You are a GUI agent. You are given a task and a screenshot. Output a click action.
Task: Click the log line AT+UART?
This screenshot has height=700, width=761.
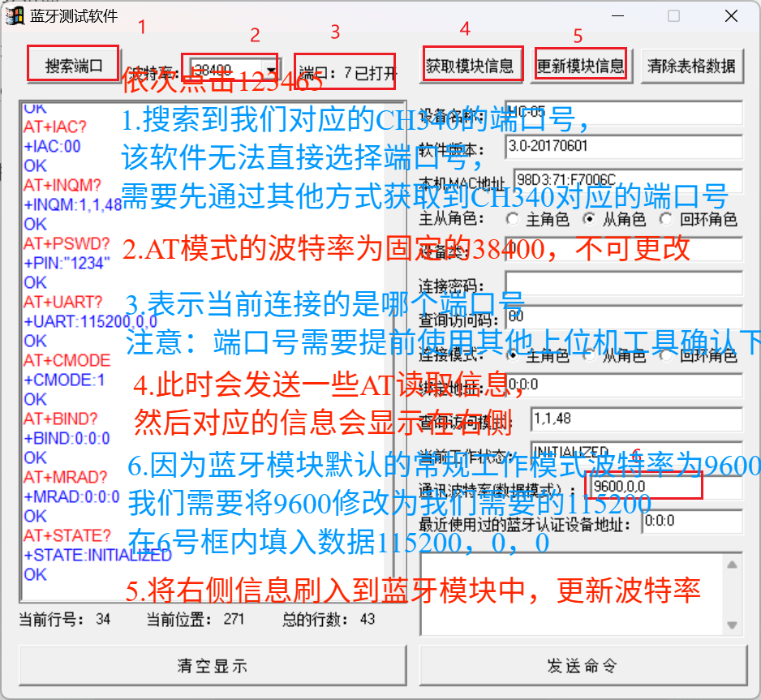[x=62, y=303]
